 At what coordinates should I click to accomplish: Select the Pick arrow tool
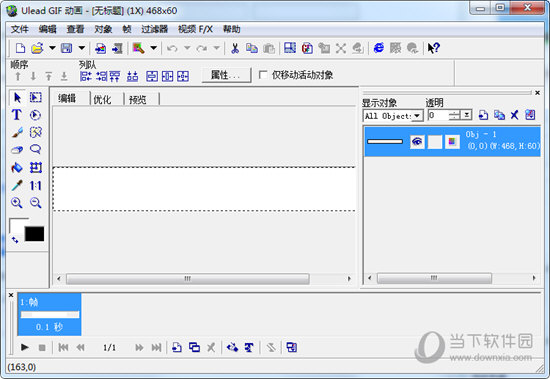17,97
